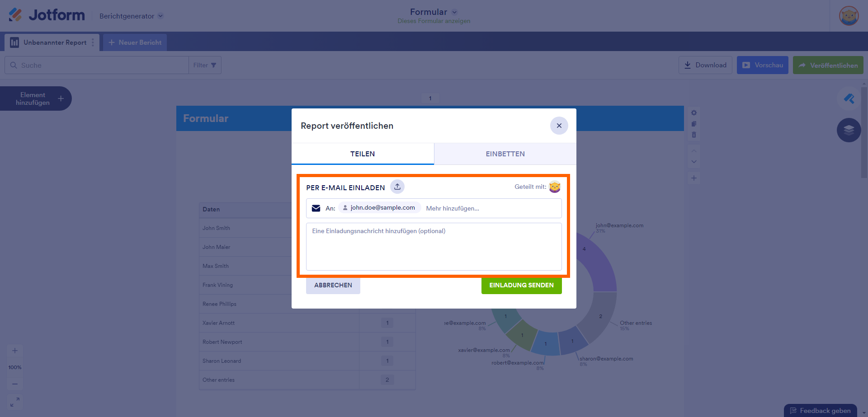
Task: Click the 'Formular' report header title
Action: point(206,118)
